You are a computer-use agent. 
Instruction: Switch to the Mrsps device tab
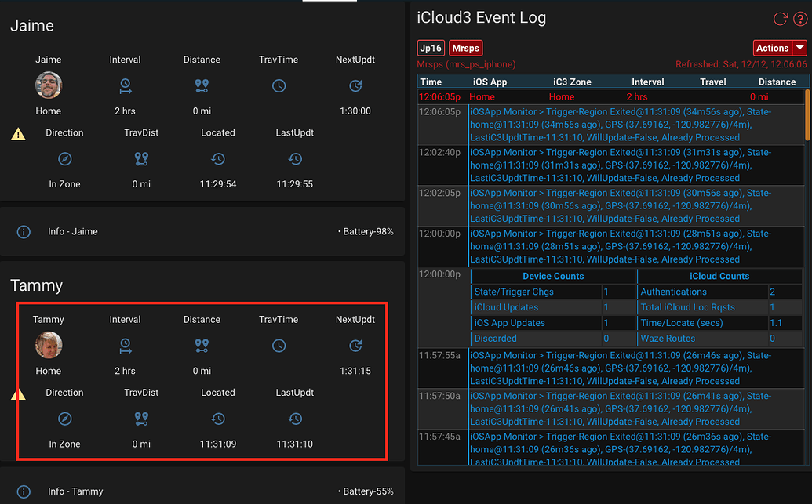point(465,48)
